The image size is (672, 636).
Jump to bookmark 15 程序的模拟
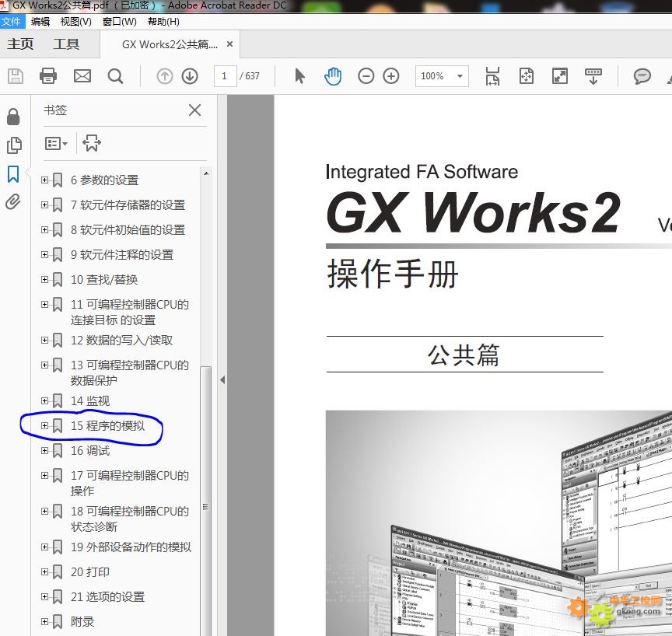tap(107, 426)
